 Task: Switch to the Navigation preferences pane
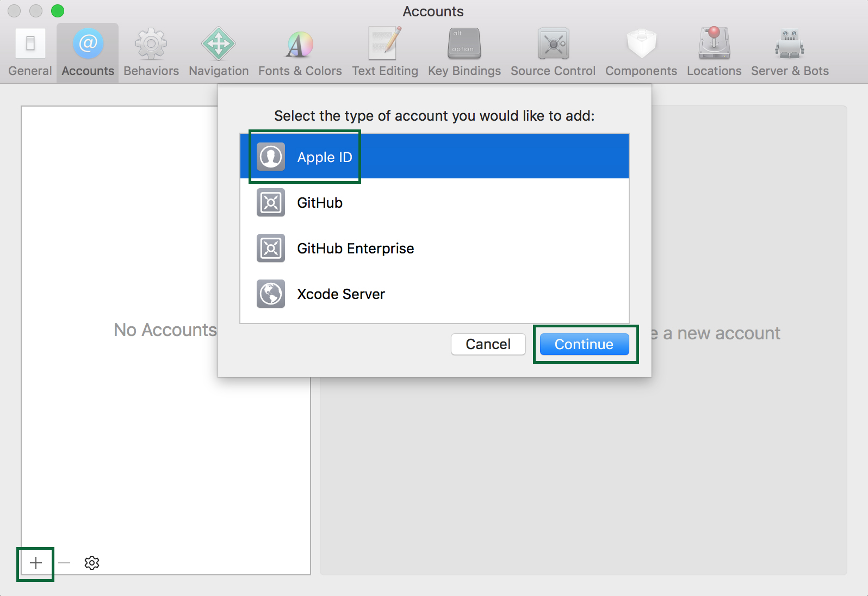pos(219,53)
